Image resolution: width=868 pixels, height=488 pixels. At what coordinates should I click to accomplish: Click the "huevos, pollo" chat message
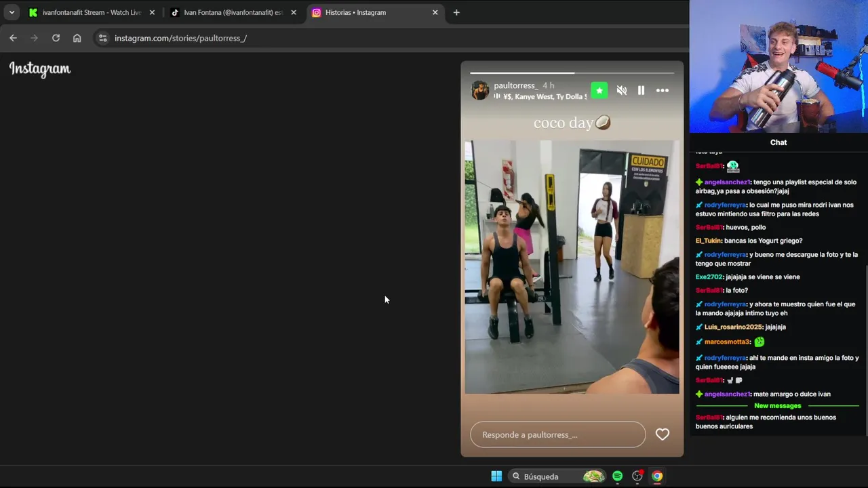[746, 227]
